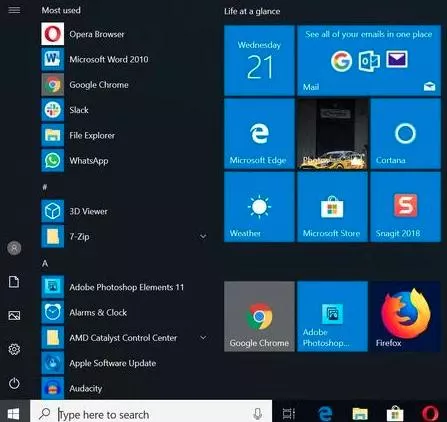Open Microsoft Store from the taskbar
The width and height of the screenshot is (447, 422).
(395, 414)
